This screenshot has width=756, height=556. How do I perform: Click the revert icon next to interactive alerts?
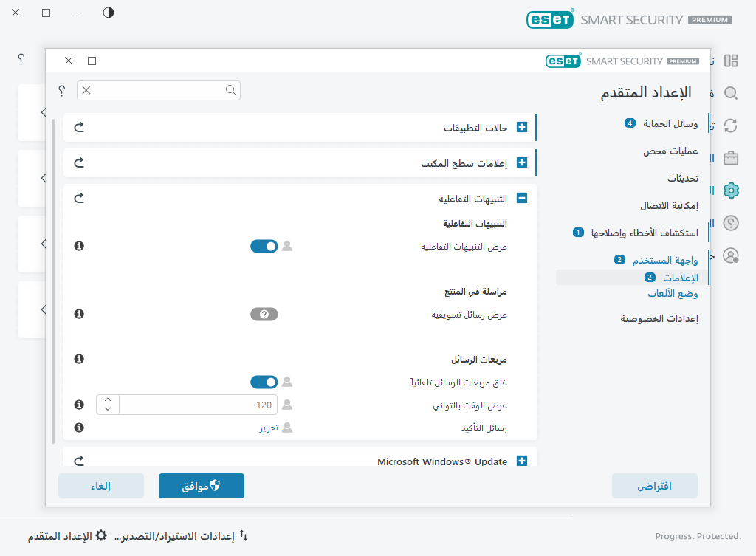coord(79,198)
